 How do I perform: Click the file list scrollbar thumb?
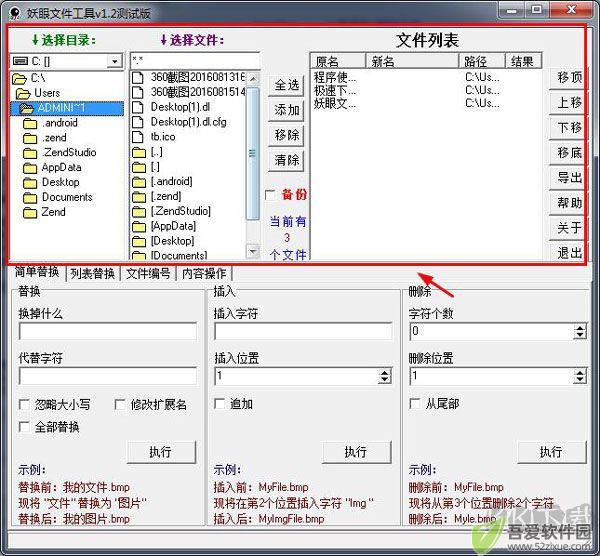pyautogui.click(x=252, y=154)
